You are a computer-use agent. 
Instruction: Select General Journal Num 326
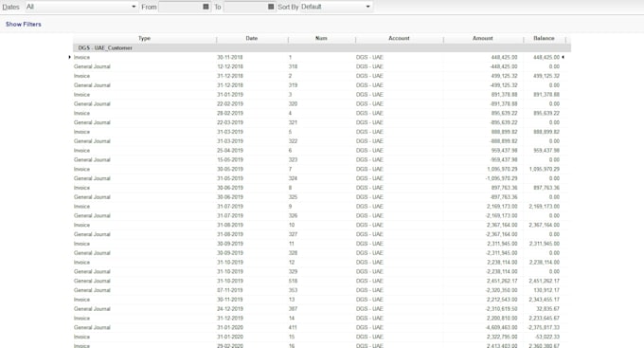tap(293, 215)
